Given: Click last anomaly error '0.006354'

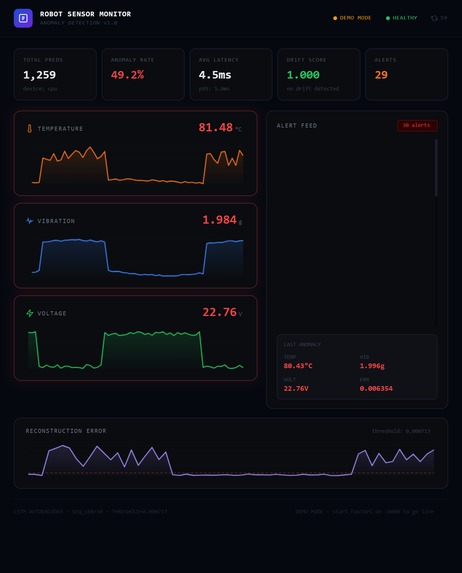Looking at the screenshot, I should tap(376, 388).
